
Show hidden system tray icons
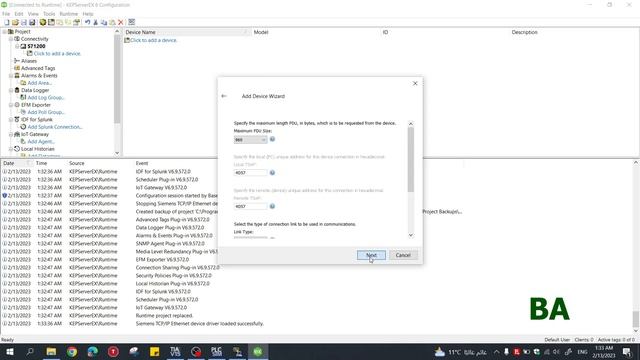click(496, 352)
